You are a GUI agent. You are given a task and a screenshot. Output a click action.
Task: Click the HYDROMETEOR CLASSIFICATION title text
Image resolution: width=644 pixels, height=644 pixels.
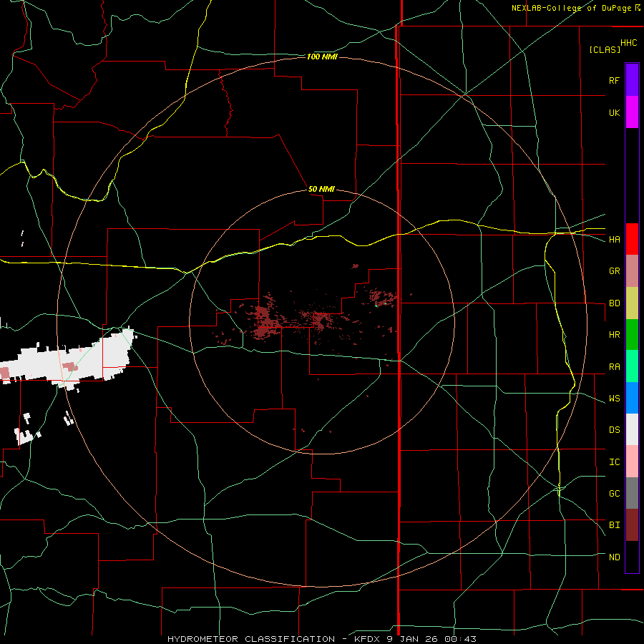(x=251, y=639)
